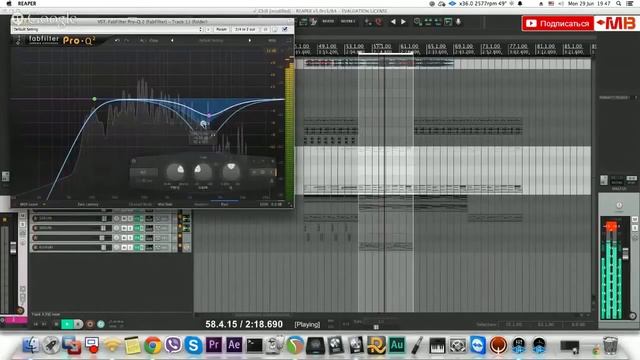
Task: Click the red Подписаться subscribe button
Action: 558,24
